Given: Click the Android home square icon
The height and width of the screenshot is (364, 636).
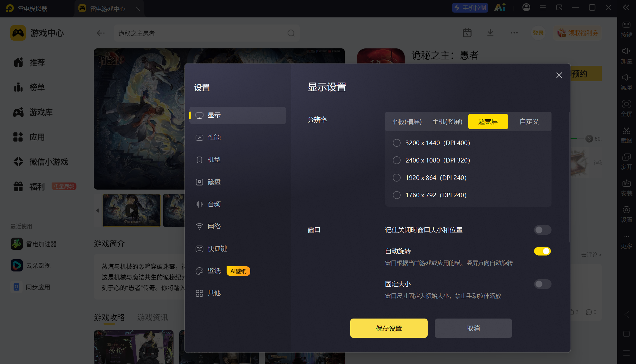Looking at the screenshot, I should (x=626, y=334).
